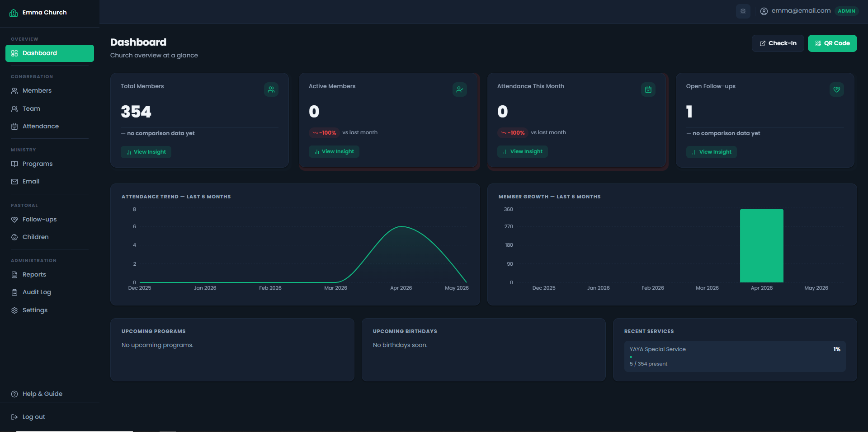Click the No birthdays soon text
The height and width of the screenshot is (432, 868).
(400, 345)
